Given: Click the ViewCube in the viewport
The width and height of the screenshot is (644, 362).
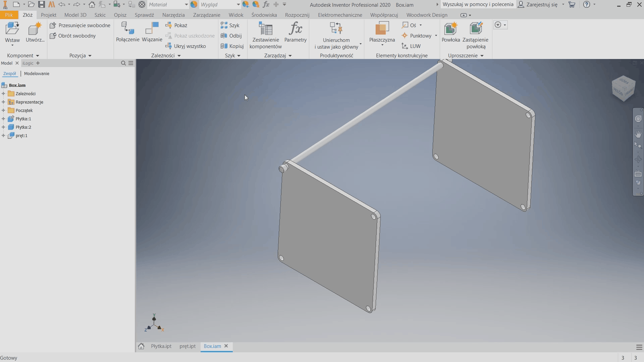Looking at the screenshot, I should [624, 88].
